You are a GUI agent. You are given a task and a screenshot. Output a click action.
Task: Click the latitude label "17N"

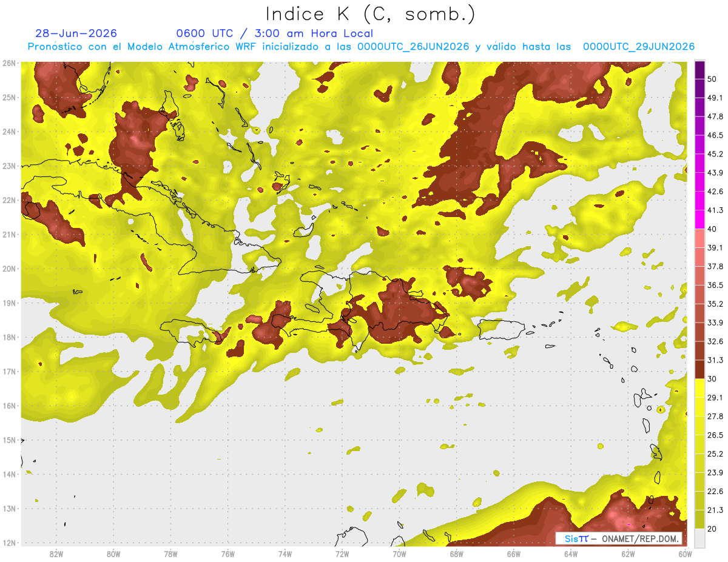click(9, 372)
